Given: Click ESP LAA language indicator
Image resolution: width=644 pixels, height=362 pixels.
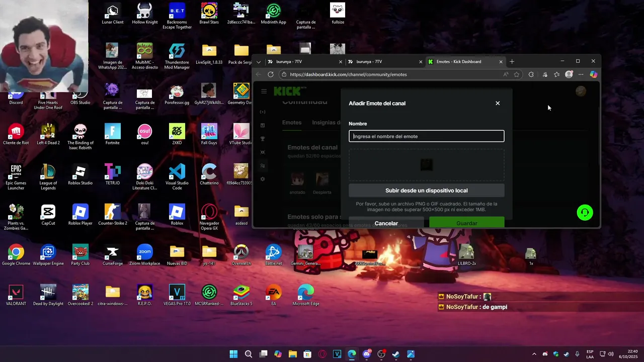Looking at the screenshot, I should click(590, 354).
